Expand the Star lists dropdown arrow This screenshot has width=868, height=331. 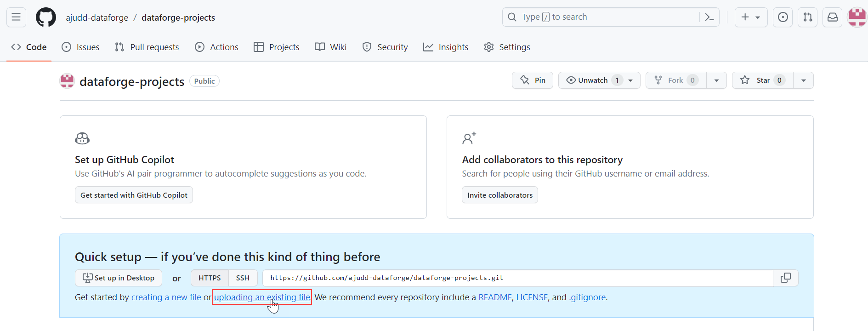point(803,80)
